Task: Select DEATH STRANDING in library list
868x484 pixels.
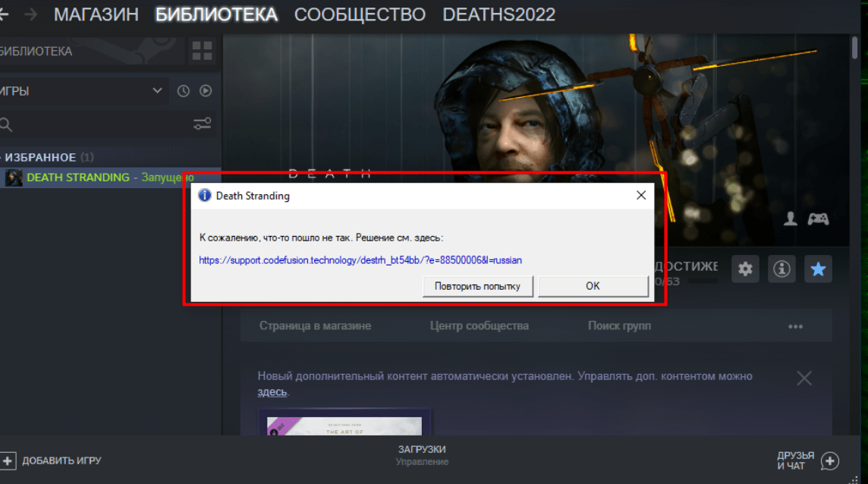Action: coord(77,178)
